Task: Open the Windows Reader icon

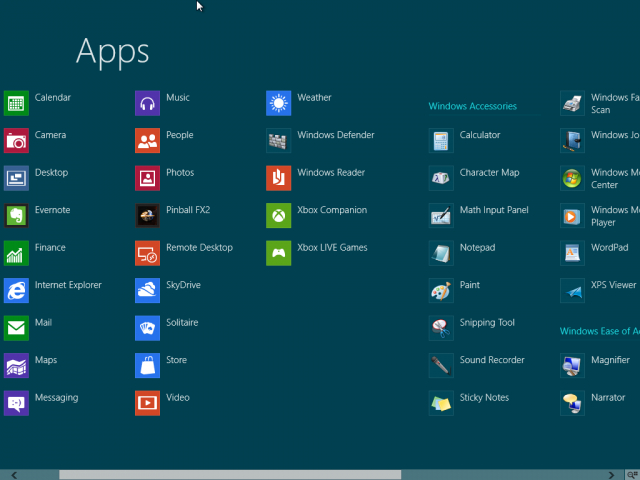Action: pos(279,178)
